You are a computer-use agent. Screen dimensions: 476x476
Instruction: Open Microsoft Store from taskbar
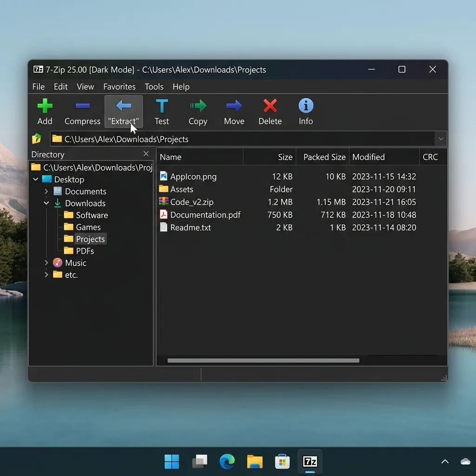(x=282, y=462)
